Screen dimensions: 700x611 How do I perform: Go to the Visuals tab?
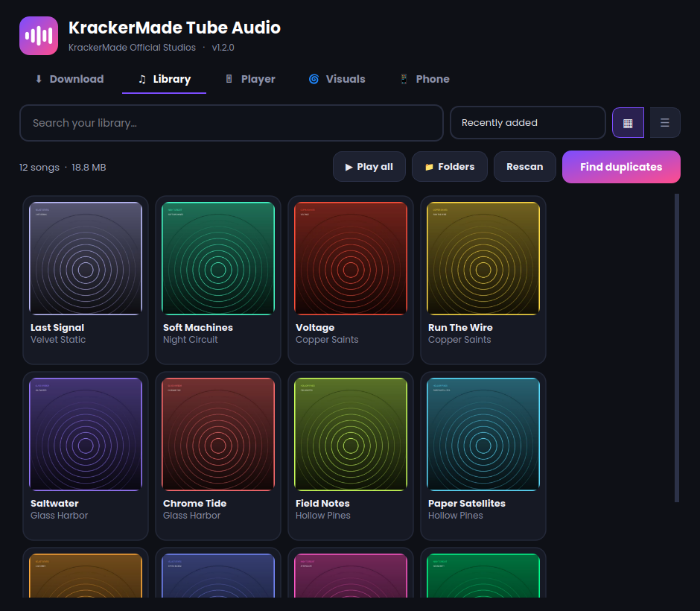[x=337, y=79]
